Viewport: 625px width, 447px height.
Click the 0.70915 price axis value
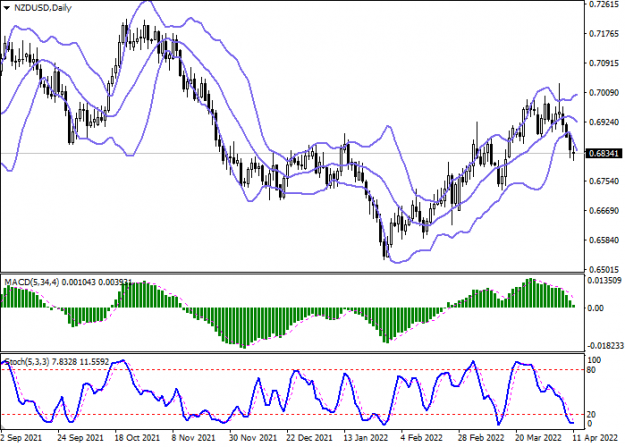click(x=604, y=63)
